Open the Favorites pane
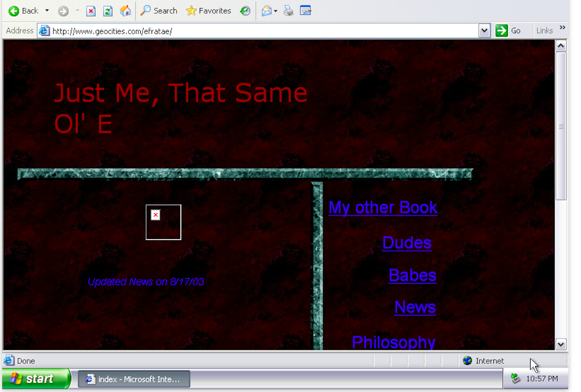581x392 pixels. [x=209, y=11]
